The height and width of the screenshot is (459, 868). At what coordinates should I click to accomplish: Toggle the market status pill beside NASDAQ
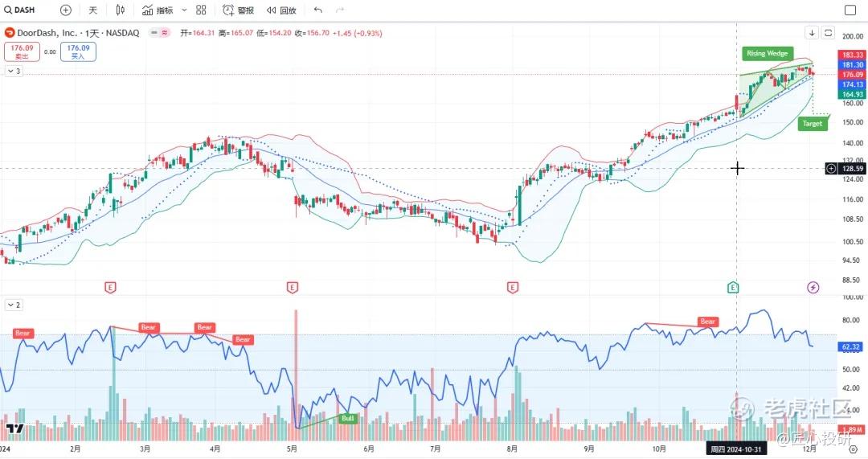tap(159, 33)
